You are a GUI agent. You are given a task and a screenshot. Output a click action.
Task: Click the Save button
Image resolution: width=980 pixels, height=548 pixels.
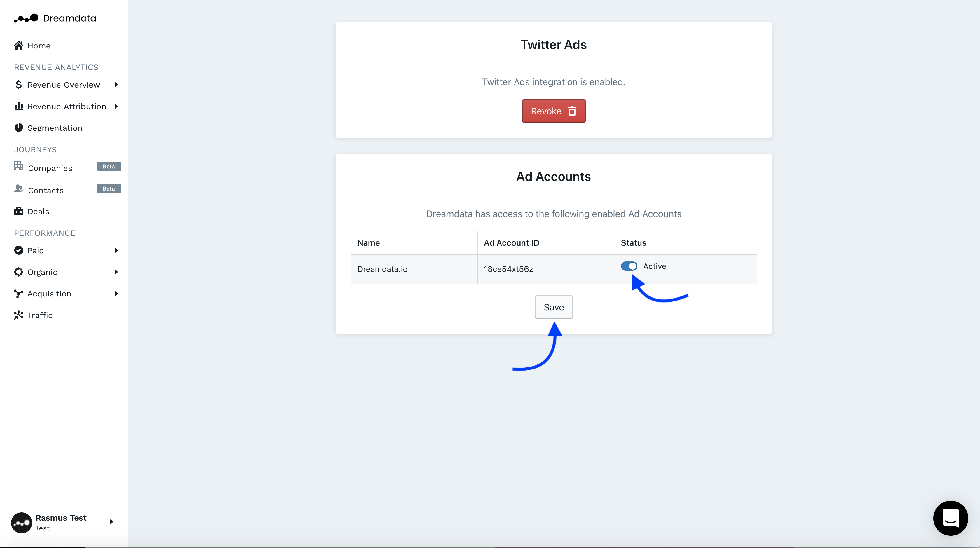coord(554,307)
